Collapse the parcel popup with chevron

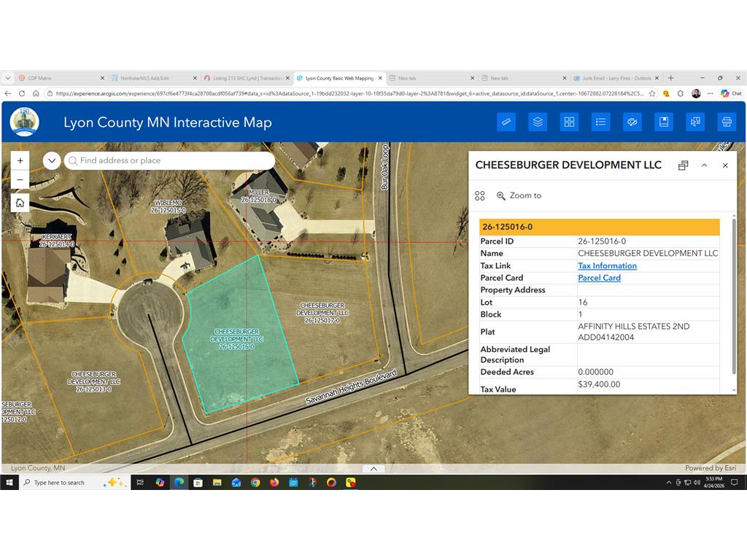point(704,166)
